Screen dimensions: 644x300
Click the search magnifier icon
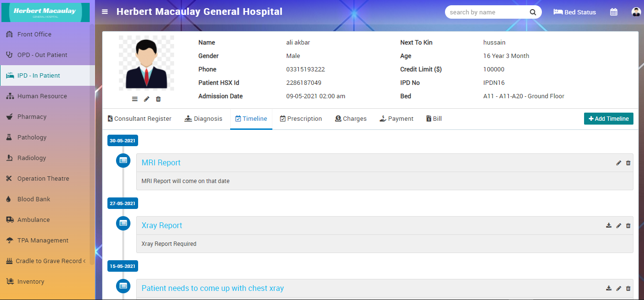tap(533, 12)
